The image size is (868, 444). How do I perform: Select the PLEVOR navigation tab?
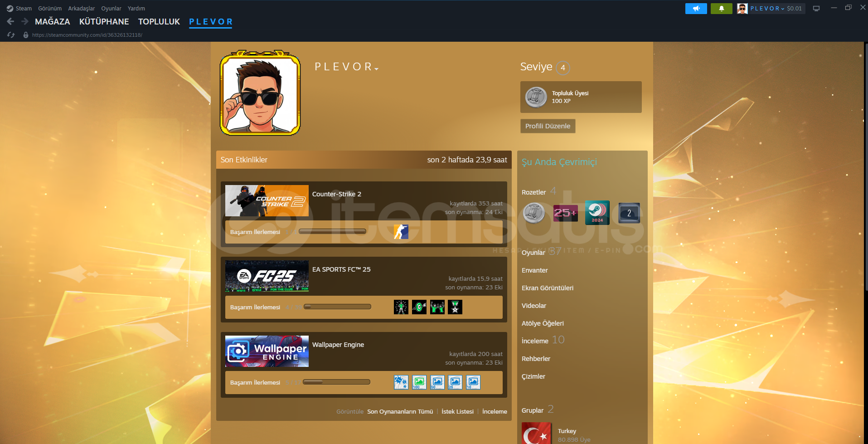211,22
